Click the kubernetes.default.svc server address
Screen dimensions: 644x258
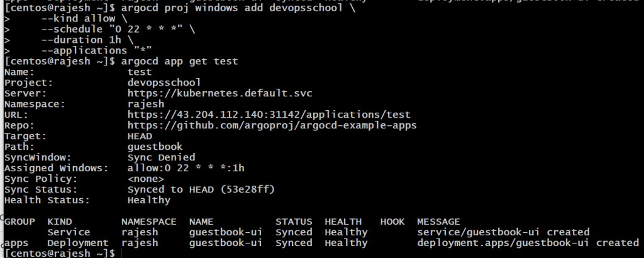pos(219,93)
